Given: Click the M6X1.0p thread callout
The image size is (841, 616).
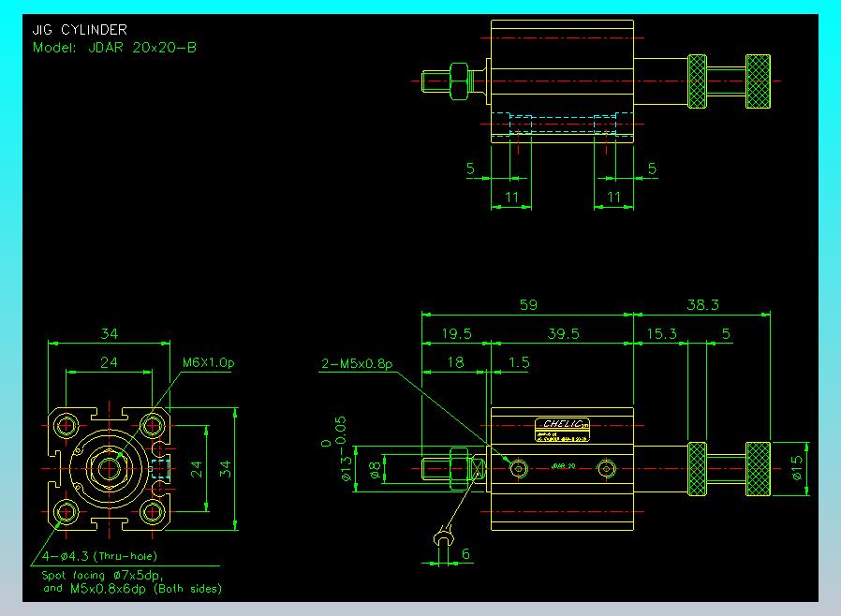Looking at the screenshot, I should [x=208, y=362].
